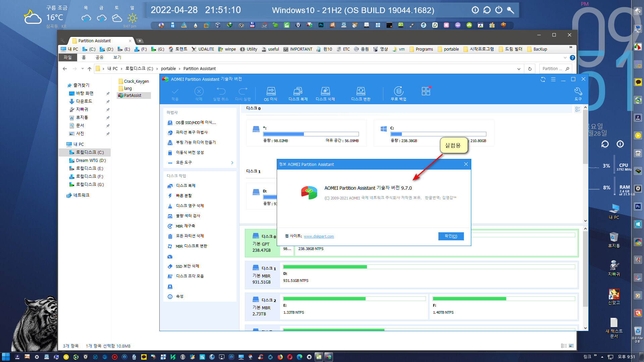Image resolution: width=644 pixels, height=362 pixels.
Task: Open the portable bookmark folder
Action: tap(448, 49)
